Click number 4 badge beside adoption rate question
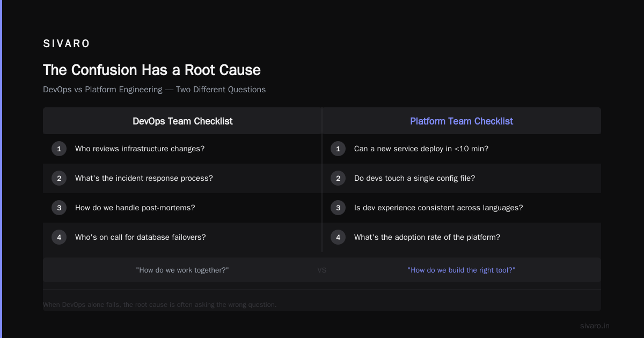This screenshot has height=338, width=644. [338, 237]
